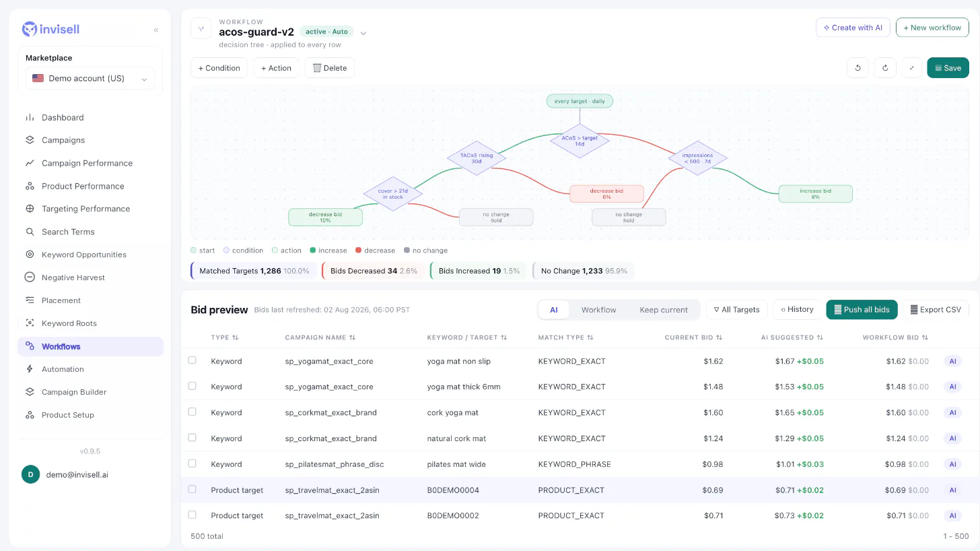Check the yoga mat thick 6mm row
The width and height of the screenshot is (980, 551).
(192, 386)
